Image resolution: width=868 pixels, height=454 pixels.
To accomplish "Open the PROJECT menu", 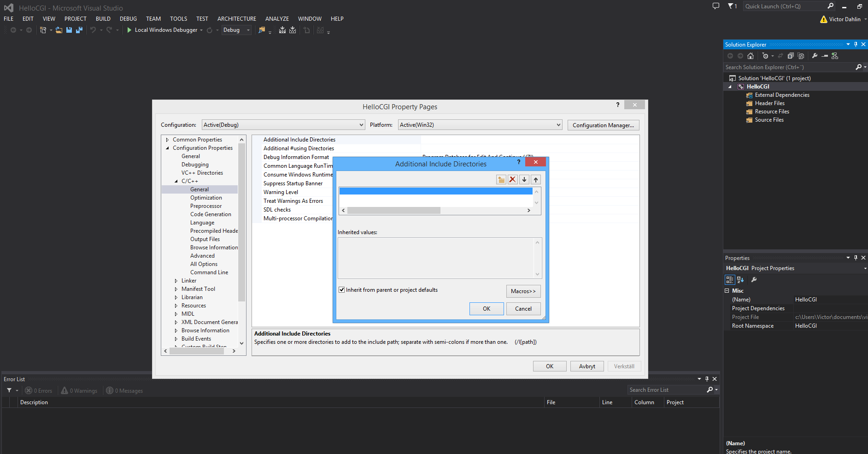I will pyautogui.click(x=76, y=19).
